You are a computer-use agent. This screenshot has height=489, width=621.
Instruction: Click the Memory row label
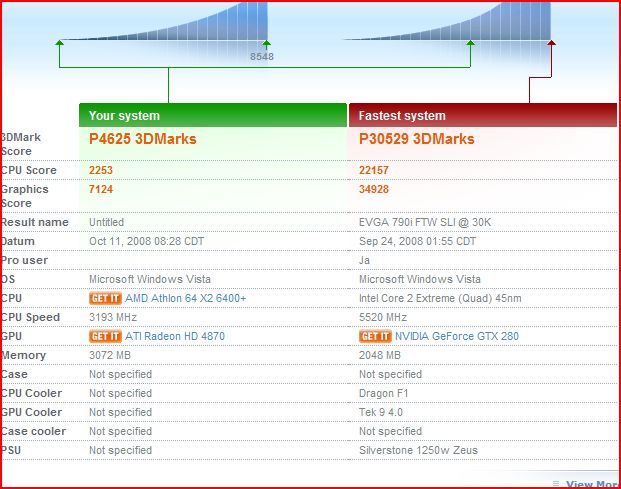pos(24,355)
